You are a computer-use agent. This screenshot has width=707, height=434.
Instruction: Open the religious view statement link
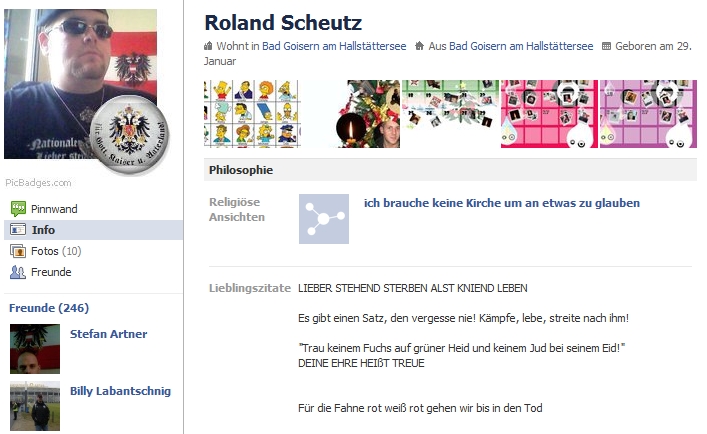point(502,203)
